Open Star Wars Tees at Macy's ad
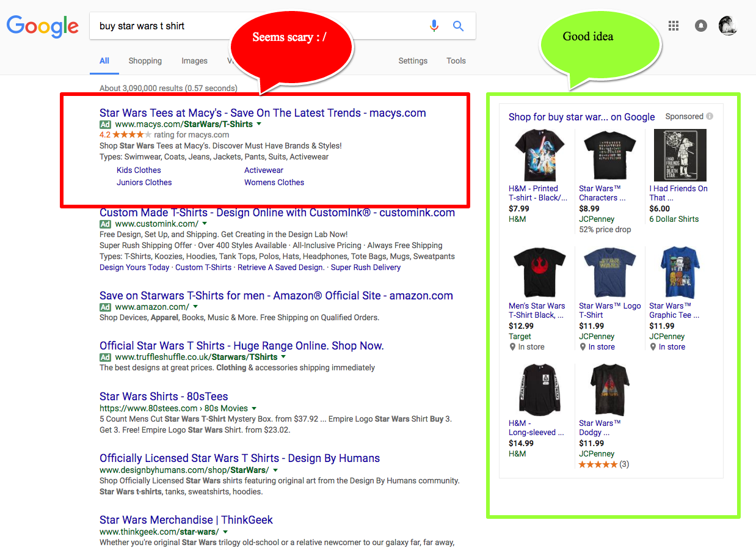Screen dimensions: 756x550 [263, 112]
